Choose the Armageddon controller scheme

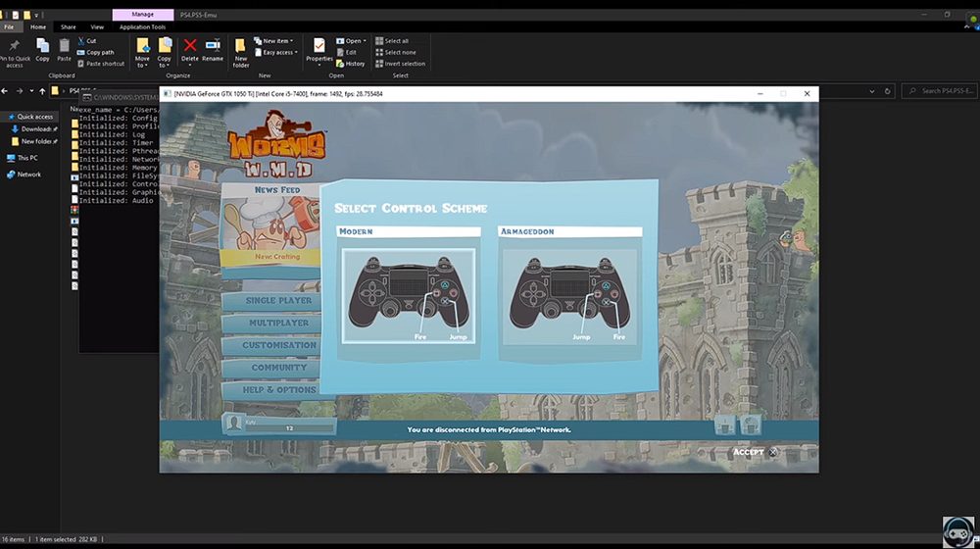(569, 295)
